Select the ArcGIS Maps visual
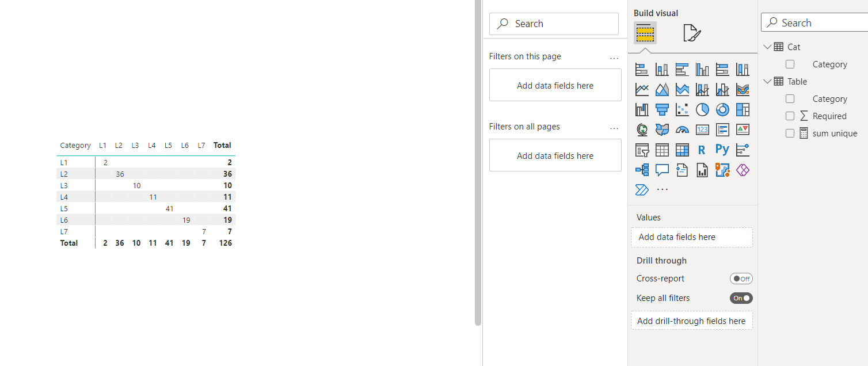Viewport: 868px width, 366px height. click(x=722, y=170)
